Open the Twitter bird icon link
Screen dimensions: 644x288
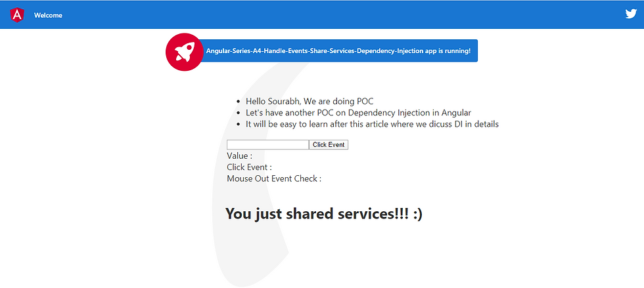coord(631,14)
